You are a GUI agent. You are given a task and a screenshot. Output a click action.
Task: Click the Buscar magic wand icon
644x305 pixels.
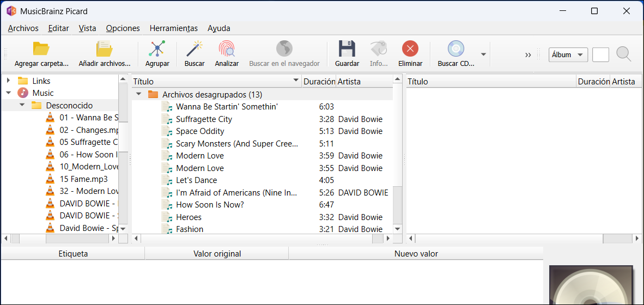click(195, 49)
